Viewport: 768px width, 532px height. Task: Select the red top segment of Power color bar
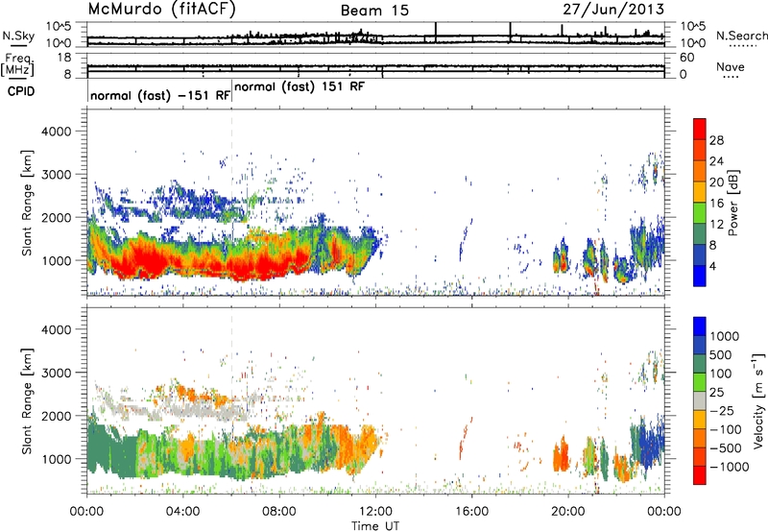pyautogui.click(x=700, y=129)
